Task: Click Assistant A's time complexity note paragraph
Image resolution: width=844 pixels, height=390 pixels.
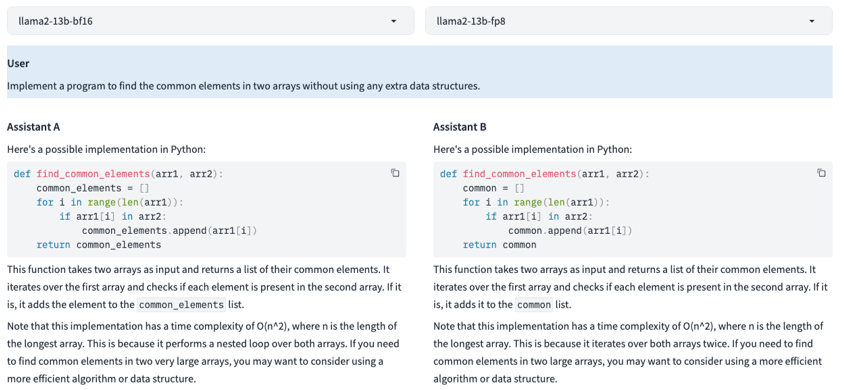Action: 203,352
